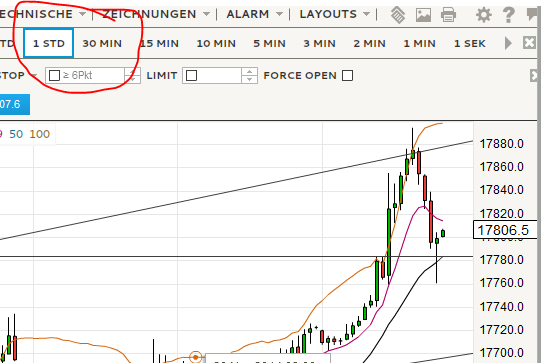The height and width of the screenshot is (363, 541).
Task: Click the blue price button showing 07.6
Action: [14, 104]
